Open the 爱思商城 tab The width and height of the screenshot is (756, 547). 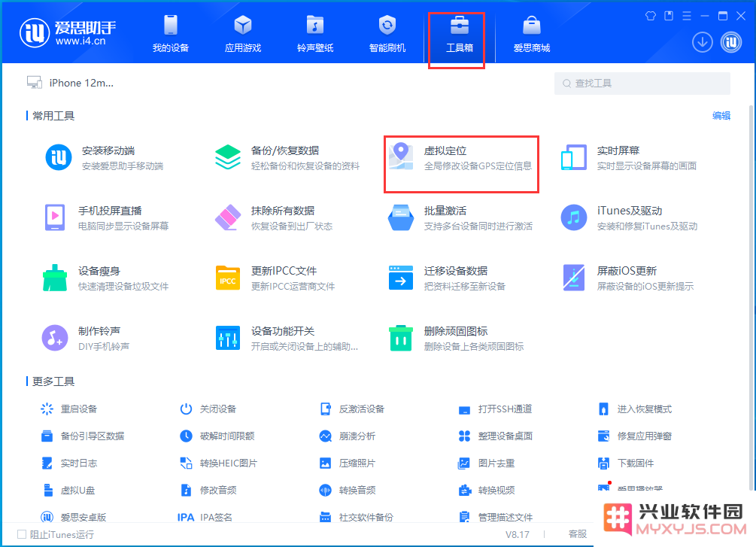(x=532, y=34)
